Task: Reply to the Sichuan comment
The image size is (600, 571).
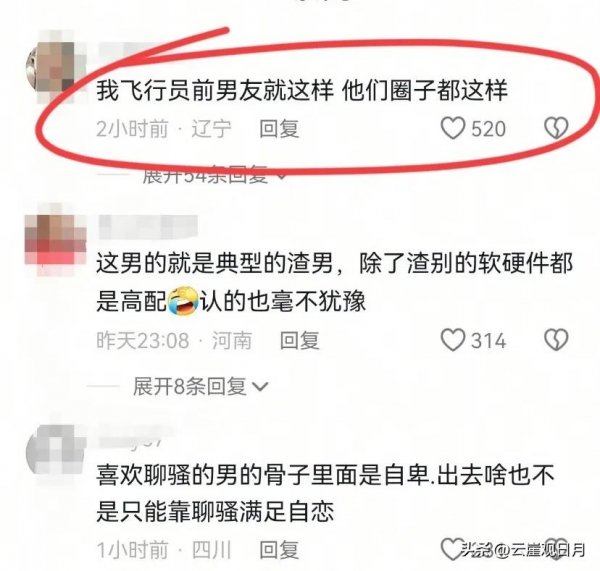Action: pyautogui.click(x=279, y=550)
